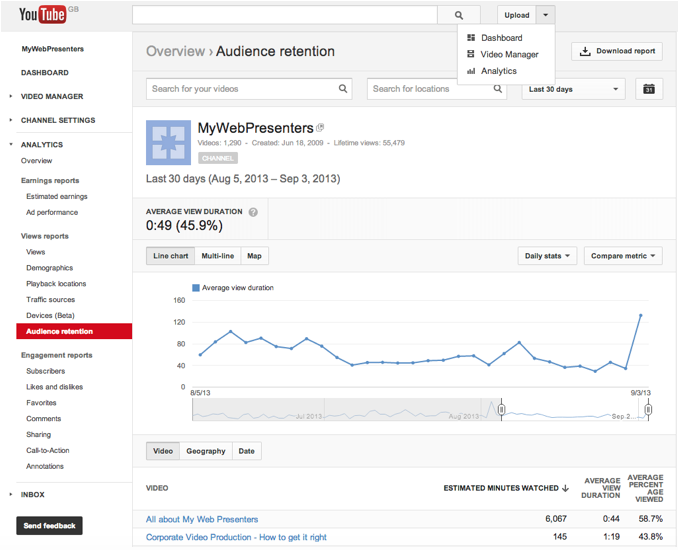Viewport: 678px width, 550px height.
Task: Open Views report in sidebar
Action: [35, 252]
